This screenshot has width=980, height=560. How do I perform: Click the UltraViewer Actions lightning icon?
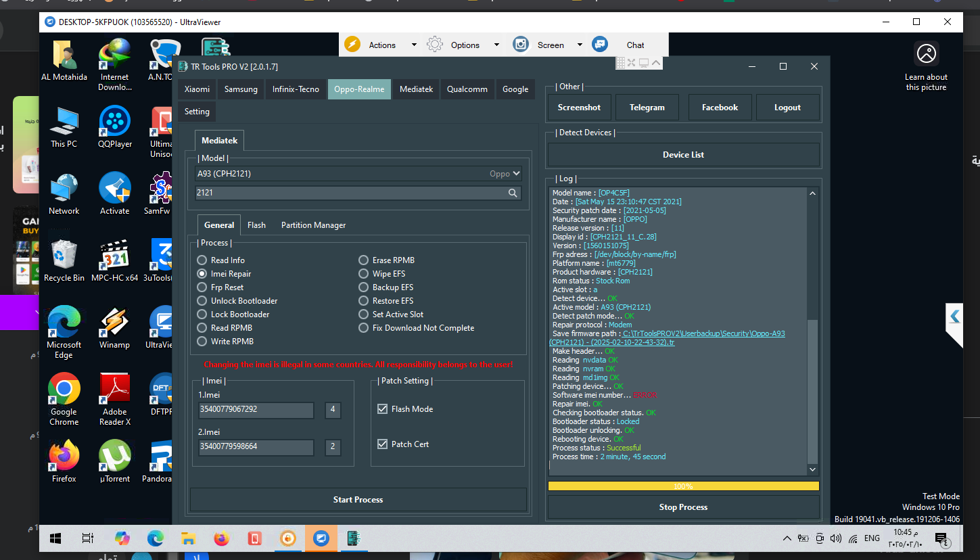[x=352, y=45]
